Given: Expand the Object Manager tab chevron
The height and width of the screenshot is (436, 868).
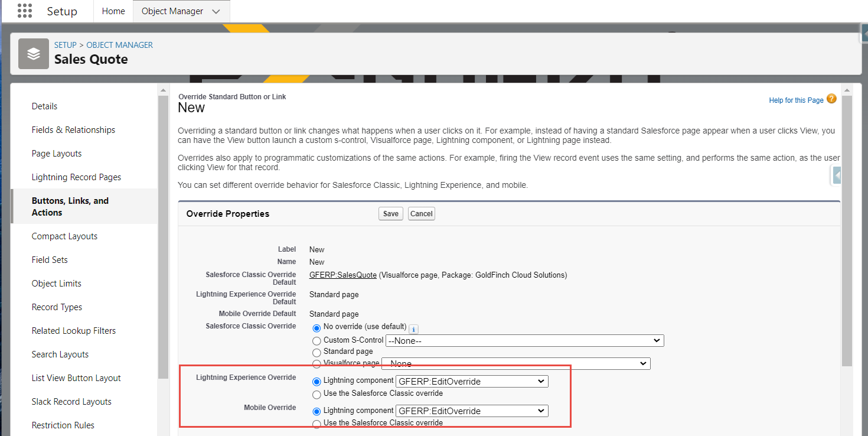Looking at the screenshot, I should tap(216, 12).
